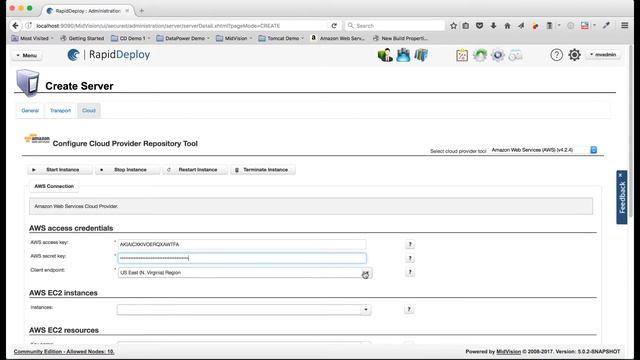Open the browser hamburger menu

point(624,25)
